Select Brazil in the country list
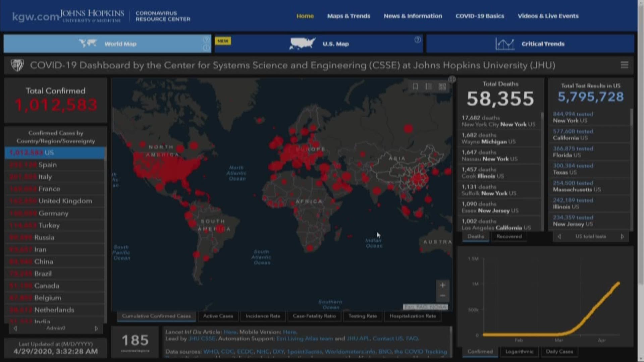The image size is (644, 362). click(x=54, y=274)
